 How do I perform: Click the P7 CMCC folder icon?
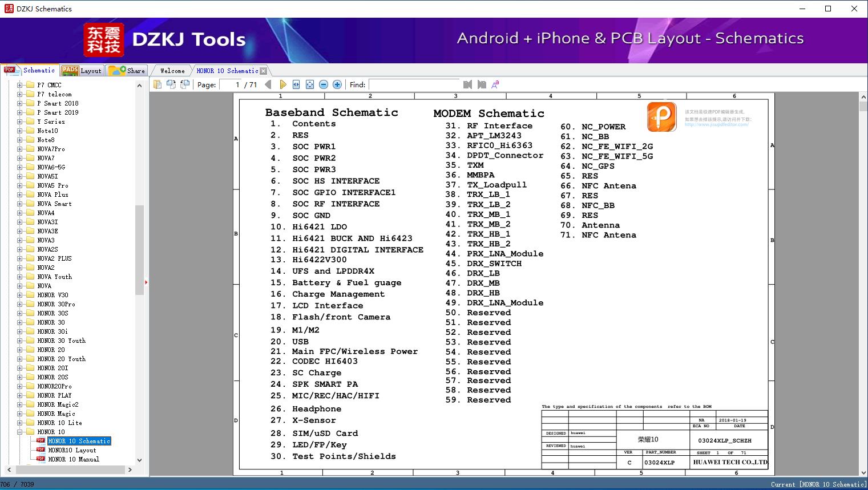[x=30, y=85]
